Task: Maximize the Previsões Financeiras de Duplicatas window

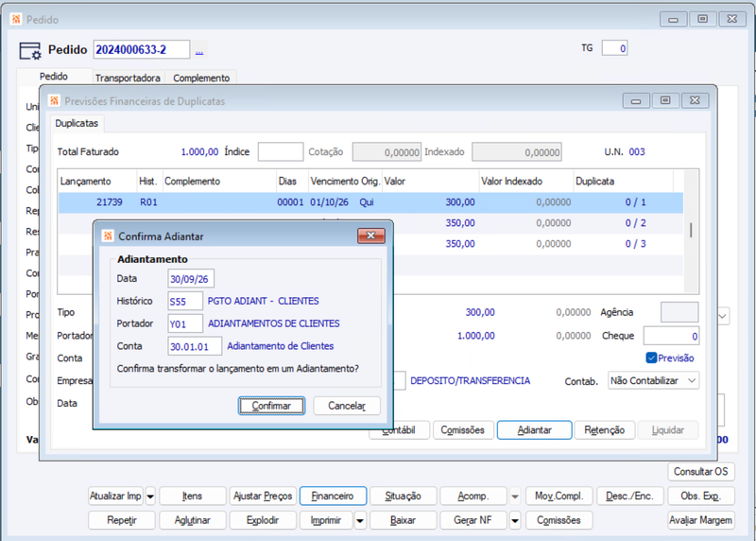Action: [x=665, y=100]
